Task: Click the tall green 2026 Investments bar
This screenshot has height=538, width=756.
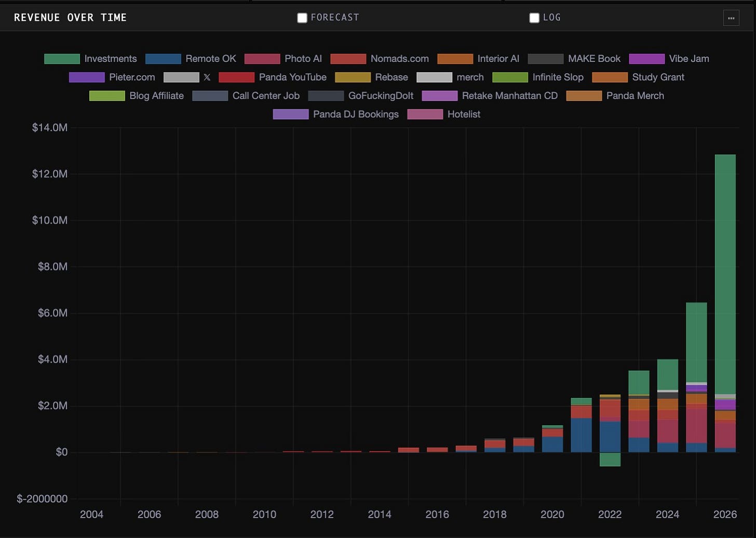Action: (x=725, y=274)
